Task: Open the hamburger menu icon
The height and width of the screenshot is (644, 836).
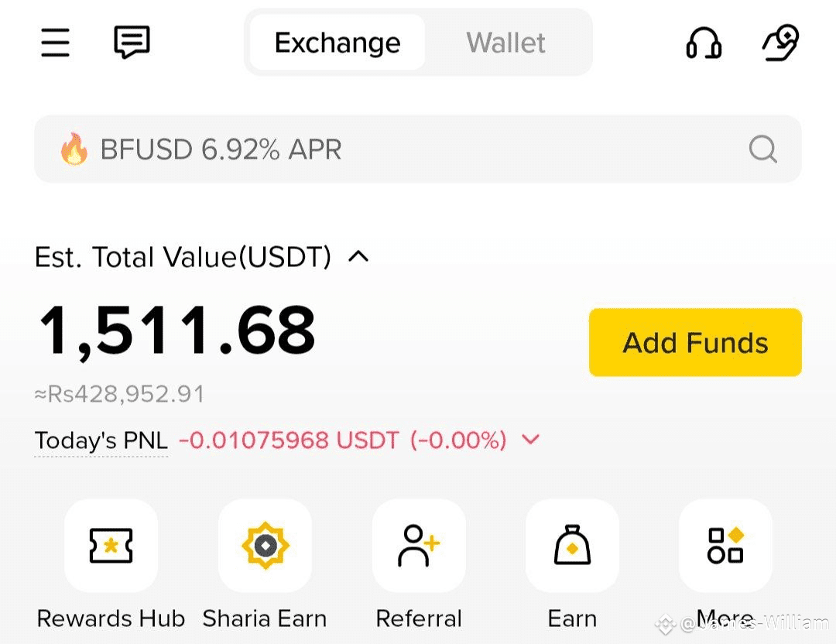Action: tap(56, 43)
